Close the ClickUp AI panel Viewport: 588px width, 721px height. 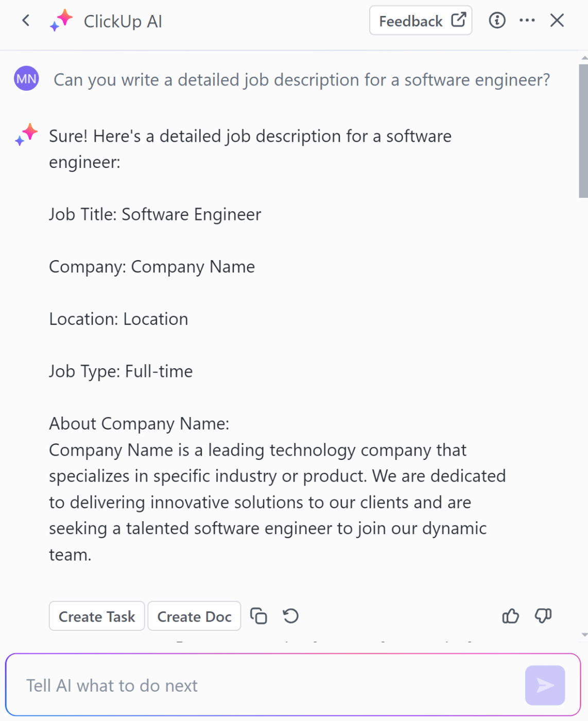point(557,21)
